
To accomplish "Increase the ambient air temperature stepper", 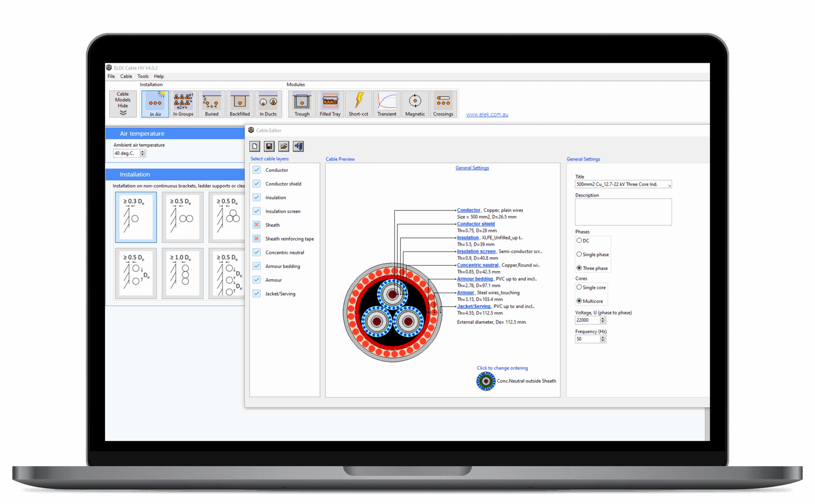I will (x=142, y=151).
